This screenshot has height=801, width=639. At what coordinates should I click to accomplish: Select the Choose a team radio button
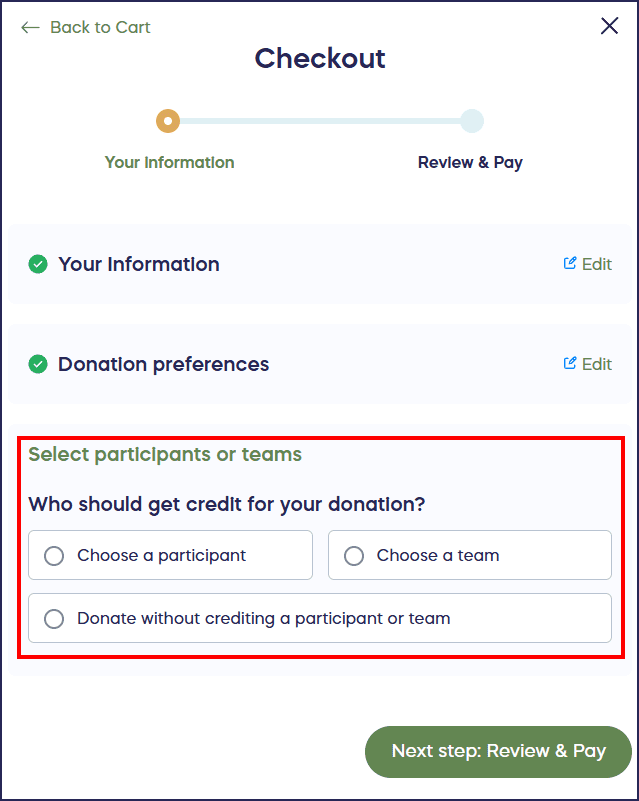[x=353, y=555]
